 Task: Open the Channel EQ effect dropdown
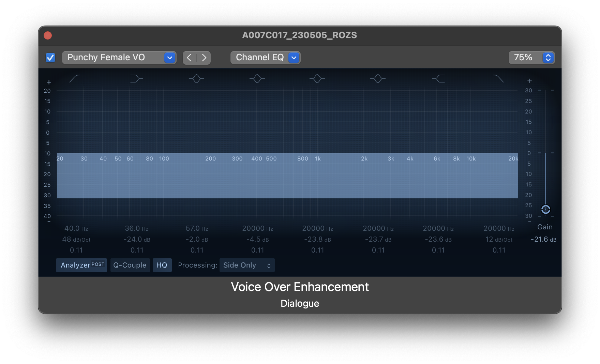point(265,58)
